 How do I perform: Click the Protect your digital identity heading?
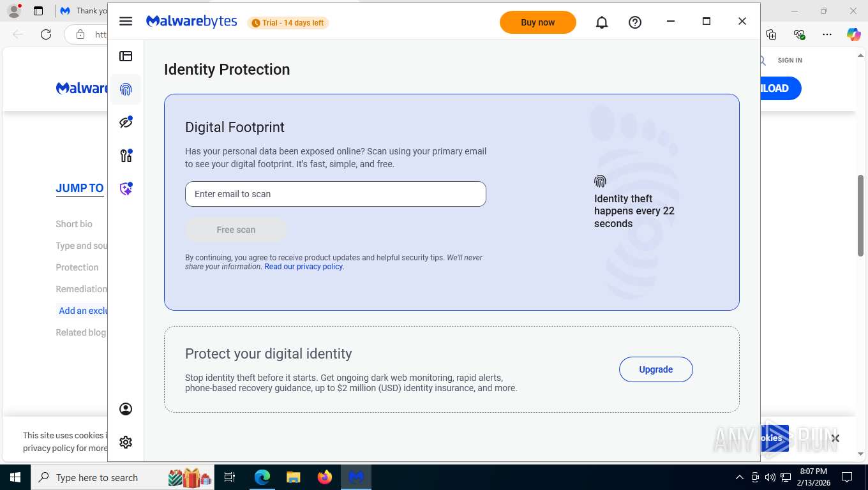269,353
